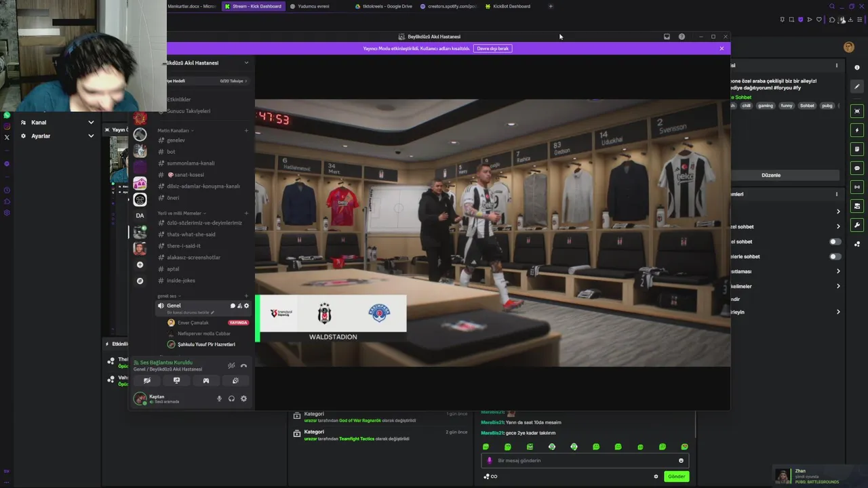Switch to creators.spotify.com tab

tap(449, 6)
